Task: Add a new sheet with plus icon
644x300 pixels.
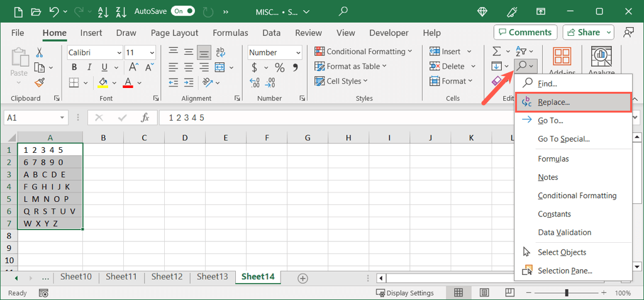Action: [303, 277]
